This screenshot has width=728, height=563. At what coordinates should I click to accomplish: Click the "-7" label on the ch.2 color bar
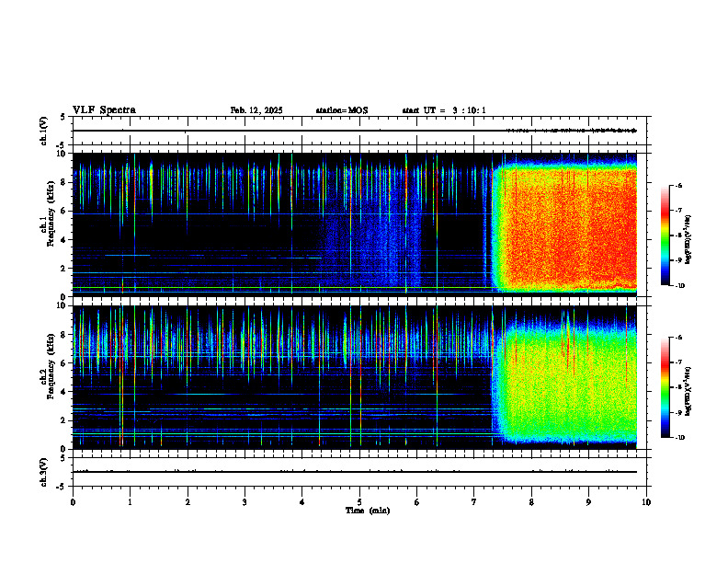pos(678,362)
